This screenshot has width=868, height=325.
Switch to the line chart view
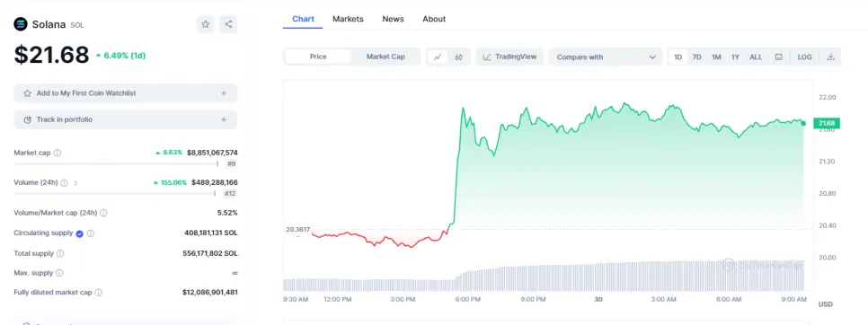click(x=438, y=57)
